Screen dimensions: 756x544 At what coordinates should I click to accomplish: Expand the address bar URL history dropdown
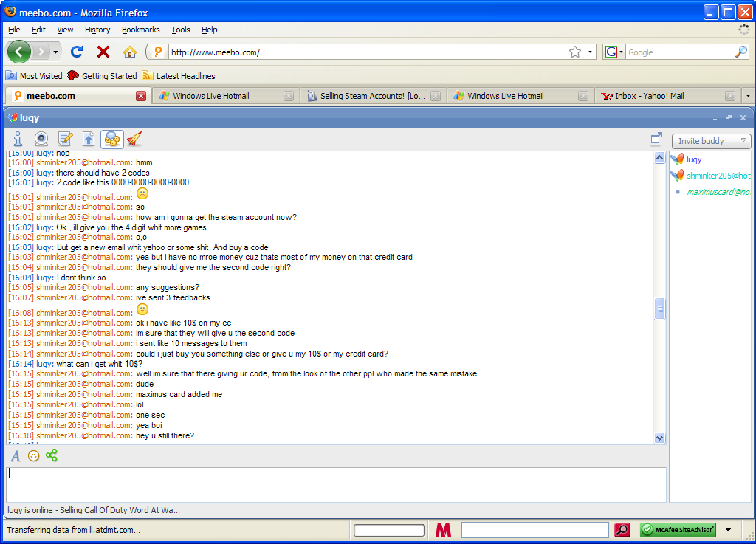coord(590,52)
